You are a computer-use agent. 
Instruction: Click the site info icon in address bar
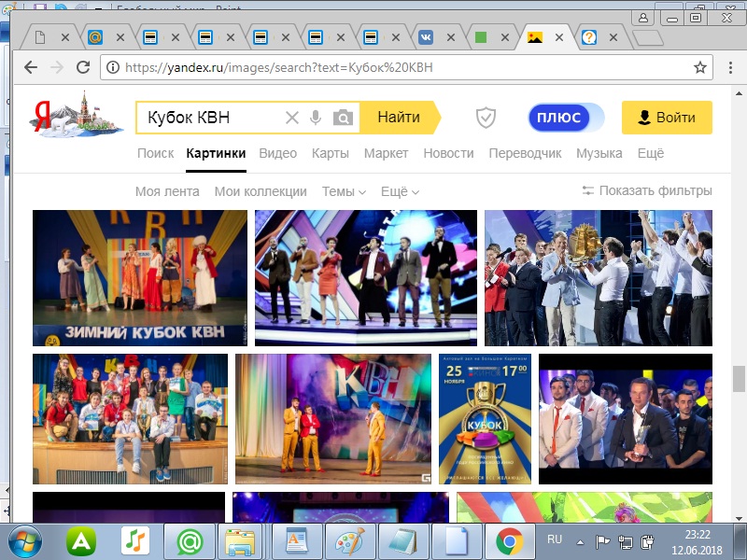(113, 67)
